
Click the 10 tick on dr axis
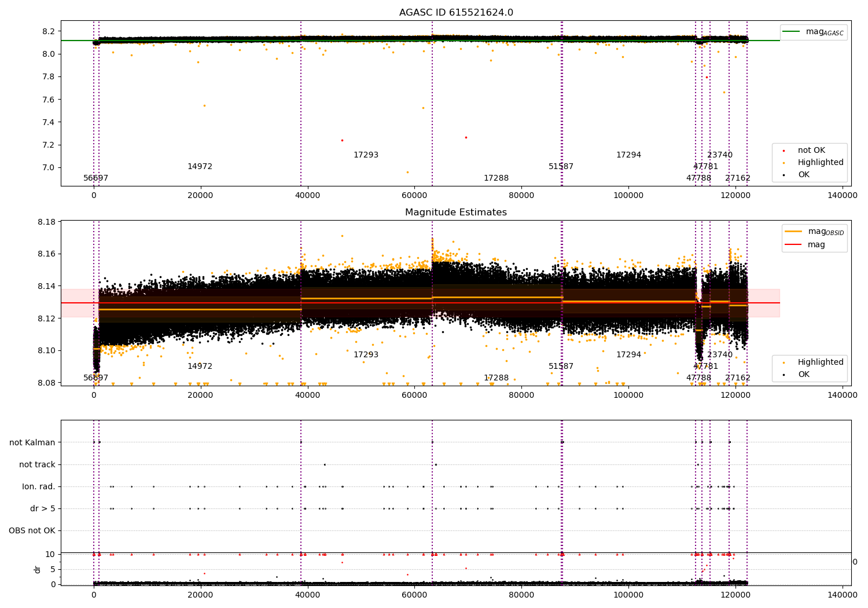[x=51, y=554]
